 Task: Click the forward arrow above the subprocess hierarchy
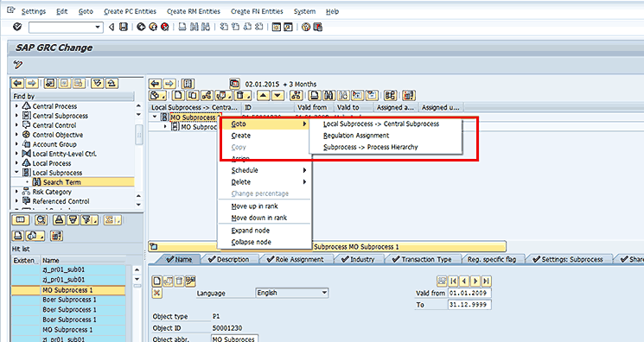[x=169, y=84]
